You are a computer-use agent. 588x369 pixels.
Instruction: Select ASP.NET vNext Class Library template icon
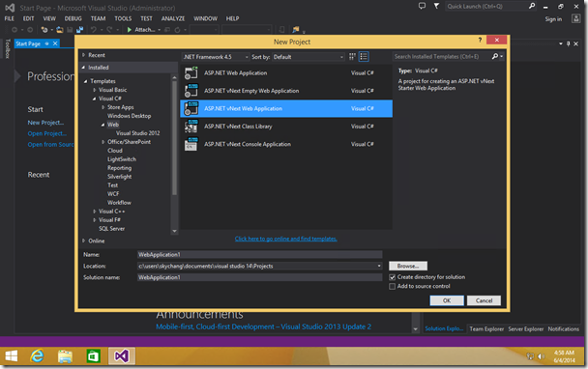(191, 127)
